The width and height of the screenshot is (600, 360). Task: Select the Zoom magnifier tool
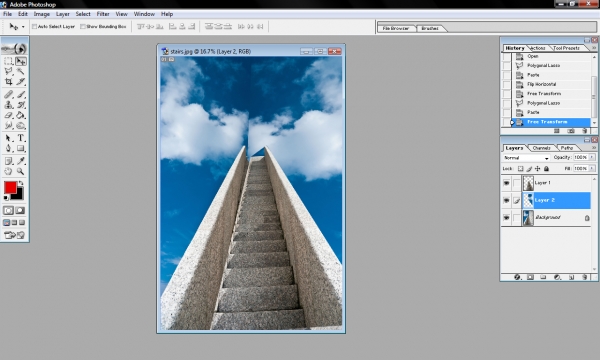click(21, 171)
